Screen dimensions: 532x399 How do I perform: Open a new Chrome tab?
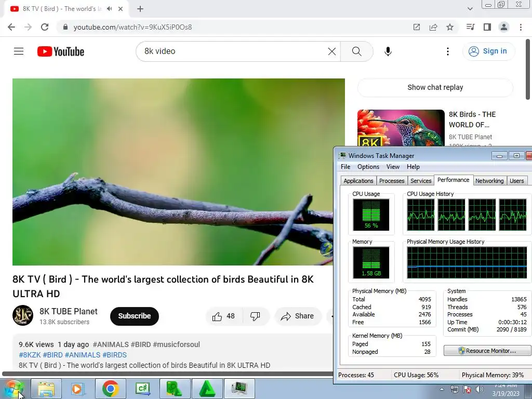click(140, 9)
